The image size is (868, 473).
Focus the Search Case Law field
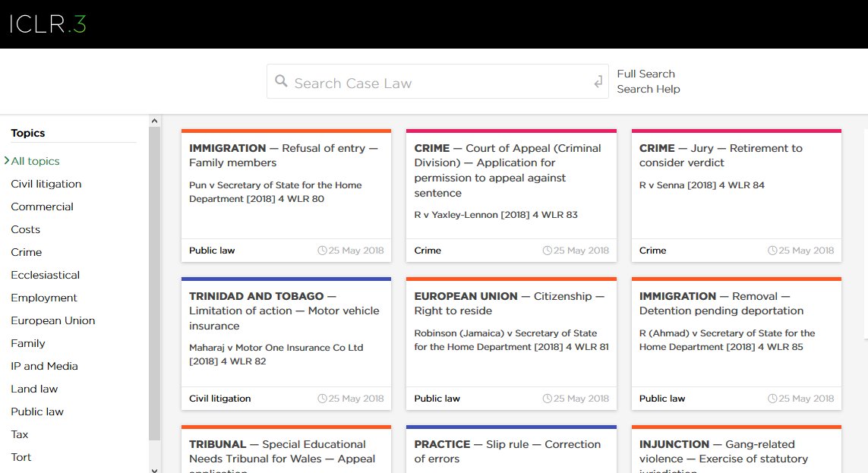point(437,81)
